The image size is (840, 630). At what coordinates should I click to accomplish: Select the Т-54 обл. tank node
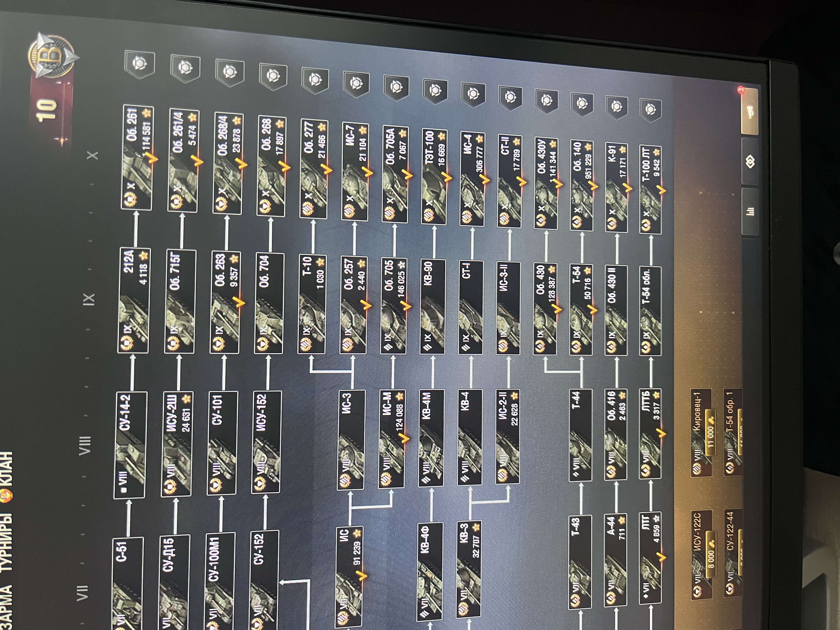click(x=650, y=311)
